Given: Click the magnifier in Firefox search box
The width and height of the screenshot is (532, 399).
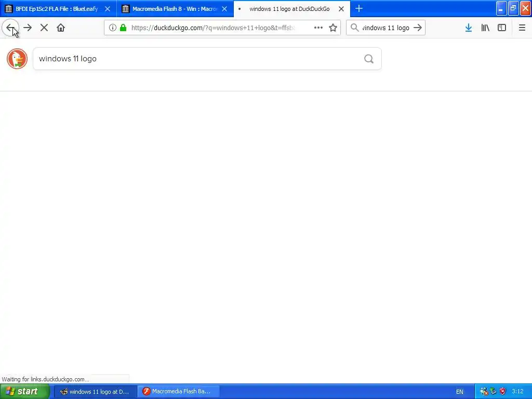Looking at the screenshot, I should [x=354, y=28].
